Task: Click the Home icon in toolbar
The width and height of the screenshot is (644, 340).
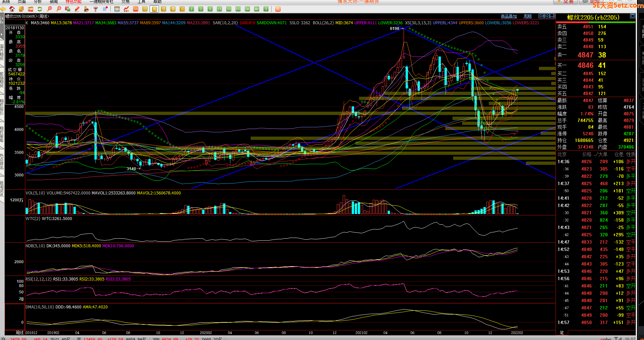Action: point(12,9)
